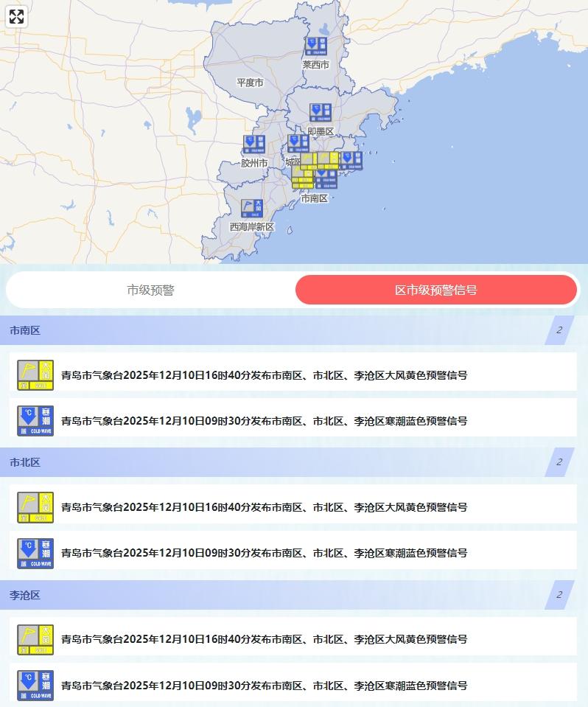Click yellow gale icon in 李沧区 list
The width and height of the screenshot is (588, 707).
click(35, 639)
